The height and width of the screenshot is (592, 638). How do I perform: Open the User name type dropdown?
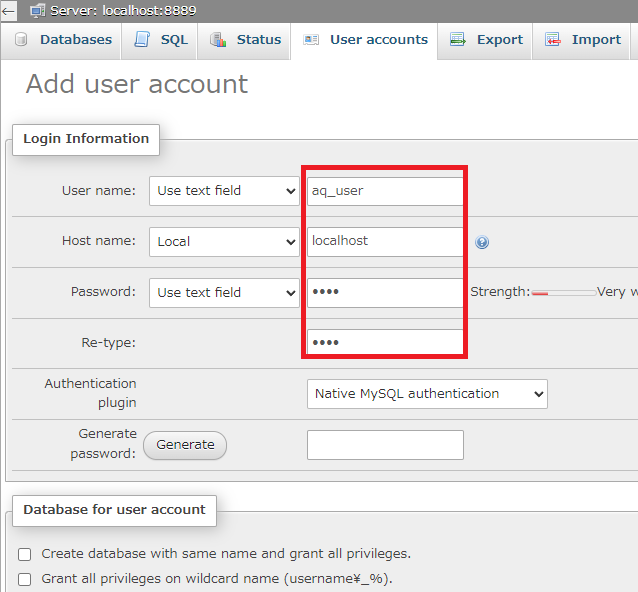pos(224,191)
